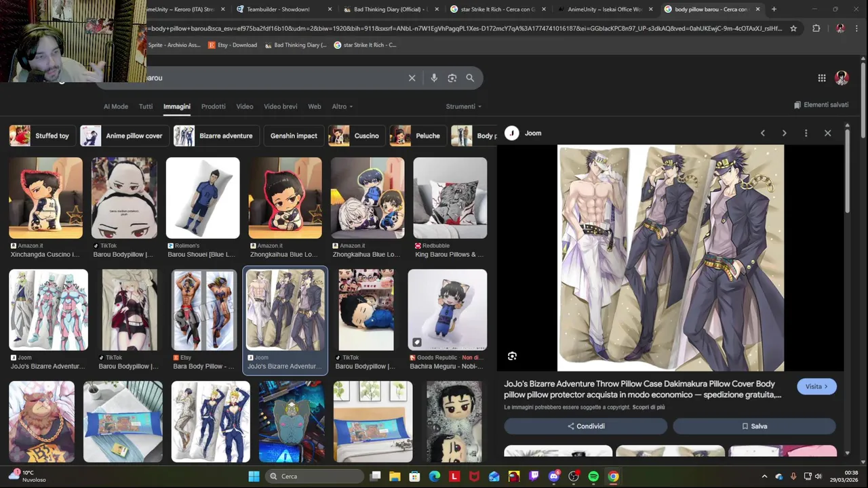Open the Google apps grid icon
868x488 pixels.
click(822, 78)
